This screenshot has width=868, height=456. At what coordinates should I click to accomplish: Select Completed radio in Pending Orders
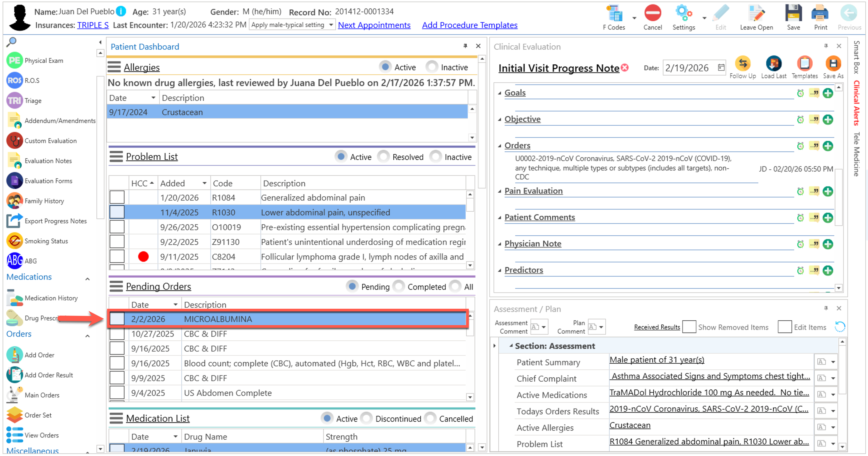coord(399,286)
